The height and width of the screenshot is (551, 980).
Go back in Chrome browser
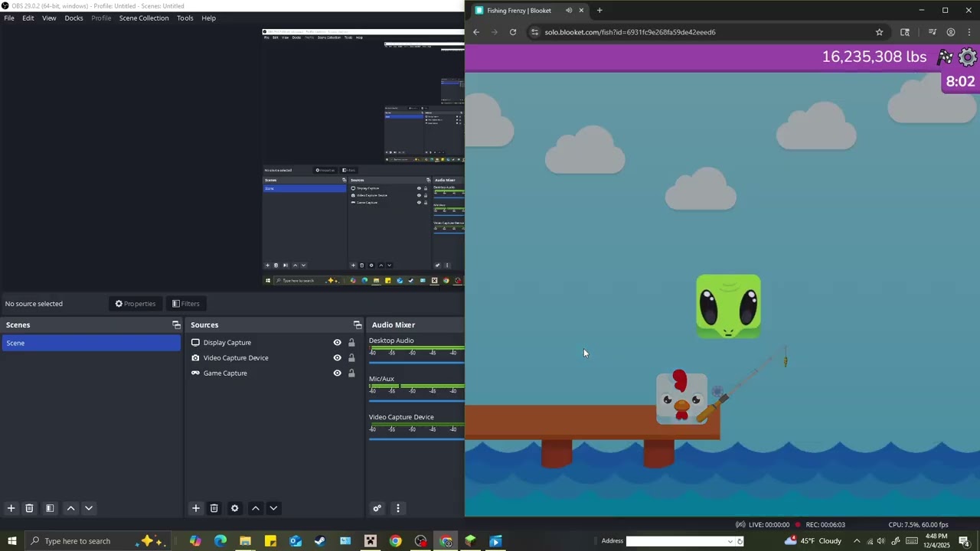click(476, 32)
